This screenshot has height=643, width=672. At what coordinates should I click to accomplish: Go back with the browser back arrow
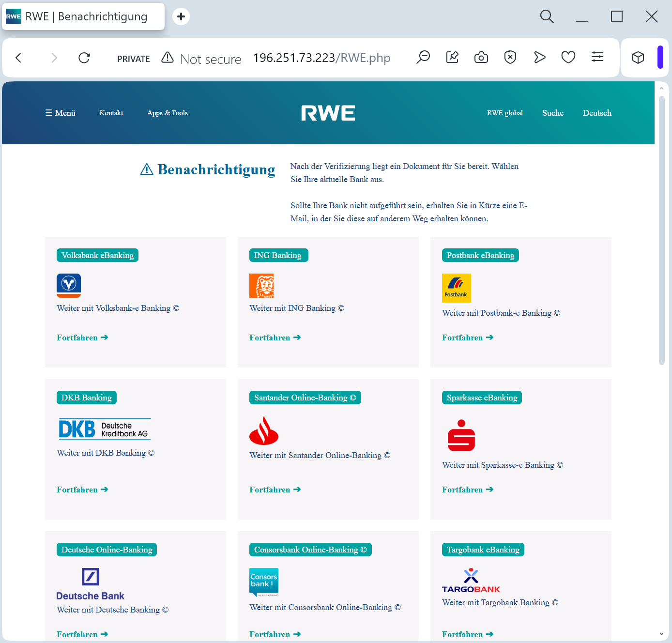click(x=18, y=58)
